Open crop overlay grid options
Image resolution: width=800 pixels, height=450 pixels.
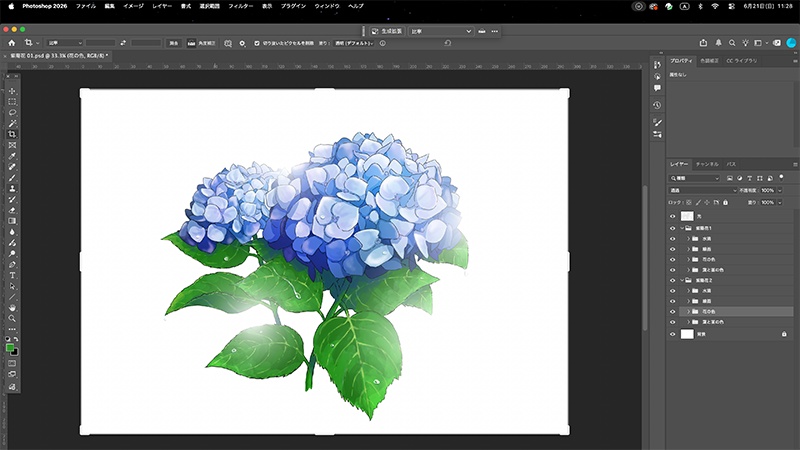[x=228, y=43]
